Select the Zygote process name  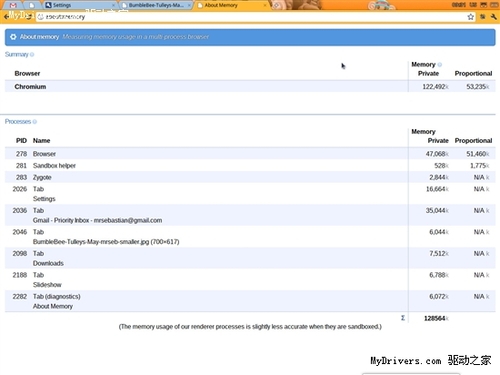[x=42, y=177]
